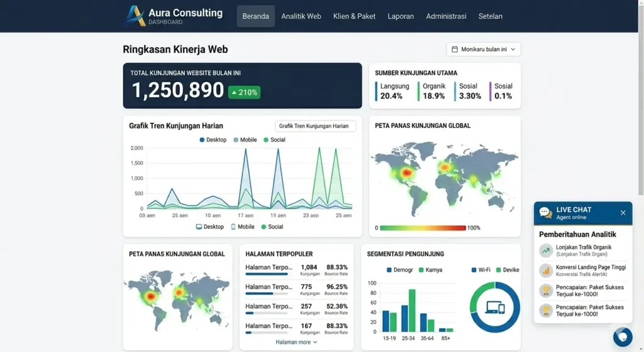Viewport: 644px width, 352px height.
Task: Open the Grafik Tren Kunjungan Harian selector
Action: click(315, 126)
